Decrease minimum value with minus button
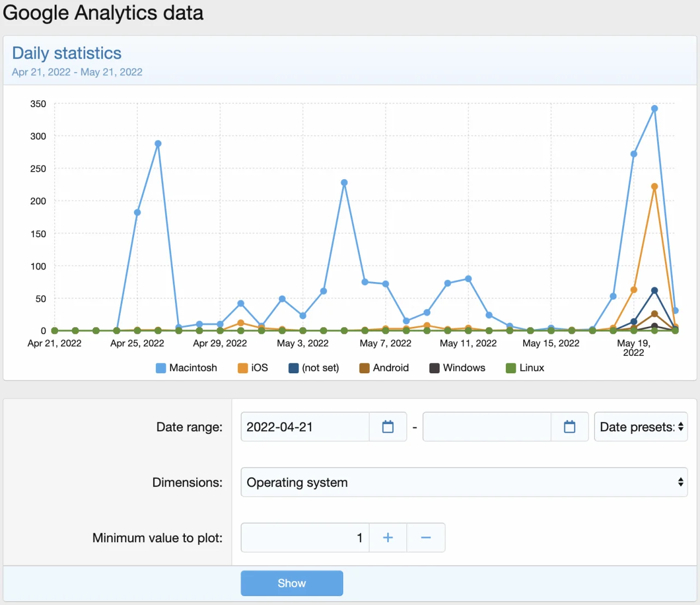700x605 pixels. pyautogui.click(x=425, y=538)
